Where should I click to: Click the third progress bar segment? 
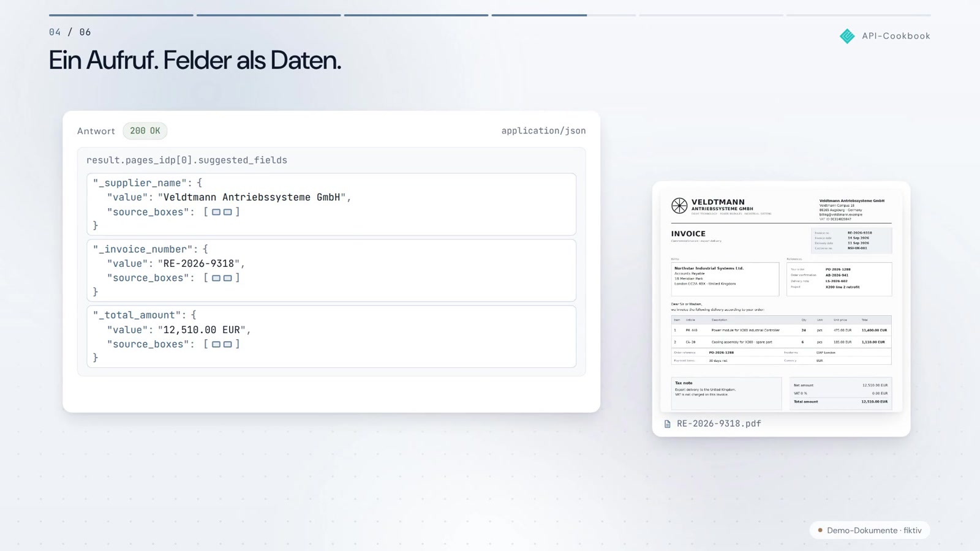pos(416,15)
